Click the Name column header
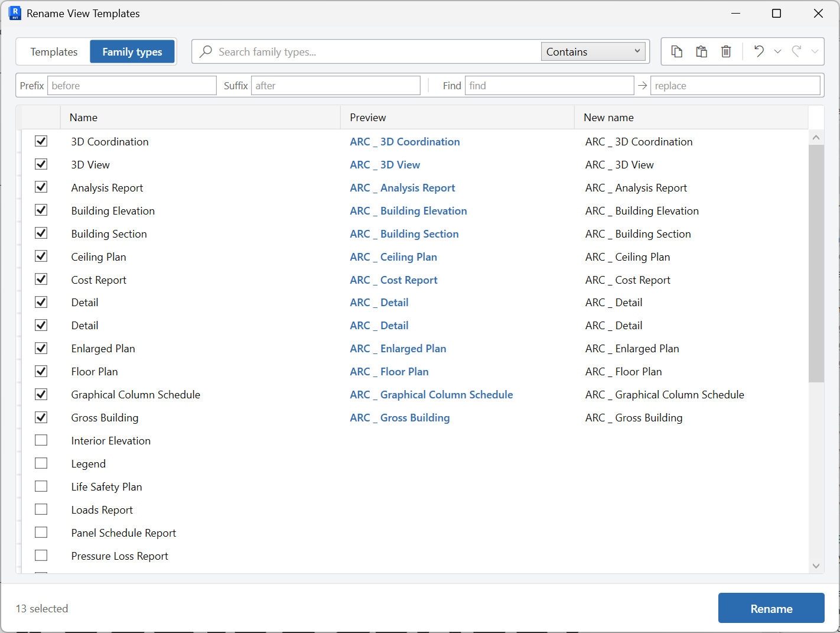 point(200,118)
